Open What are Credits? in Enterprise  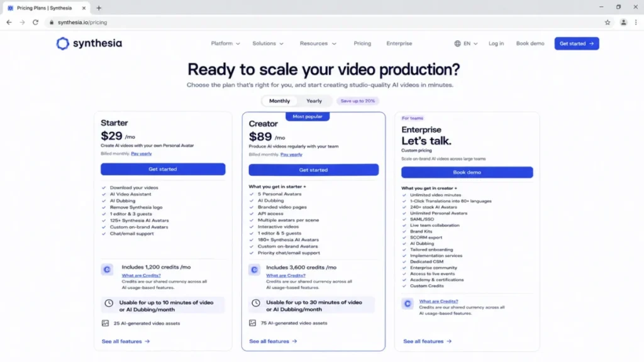coord(438,301)
